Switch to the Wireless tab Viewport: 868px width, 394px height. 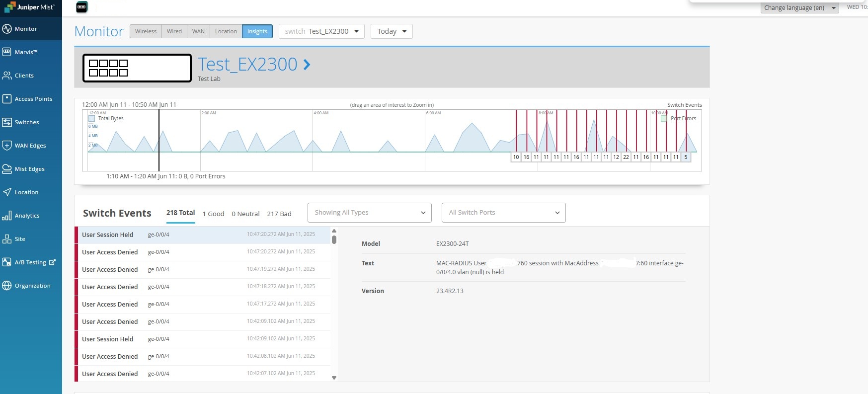point(146,31)
